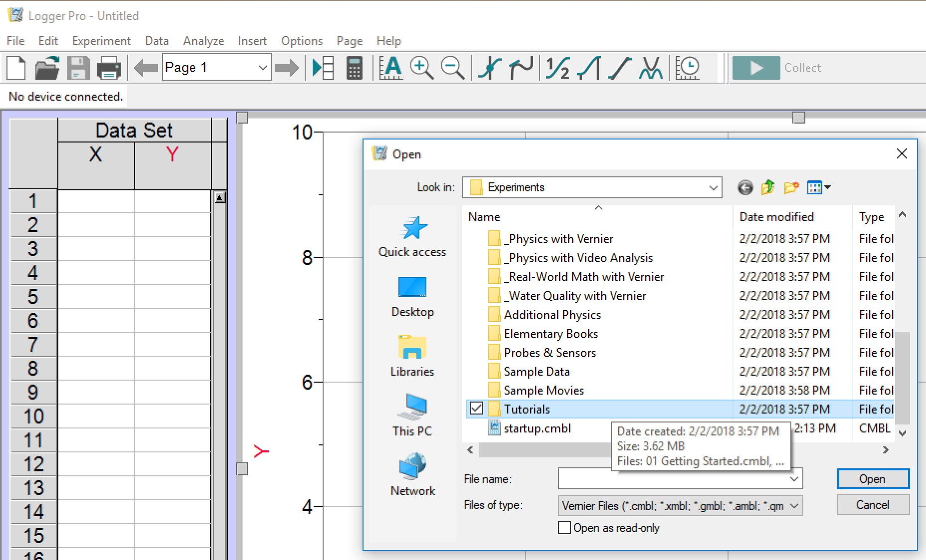Click the Linear Fit icon

pyautogui.click(x=620, y=67)
